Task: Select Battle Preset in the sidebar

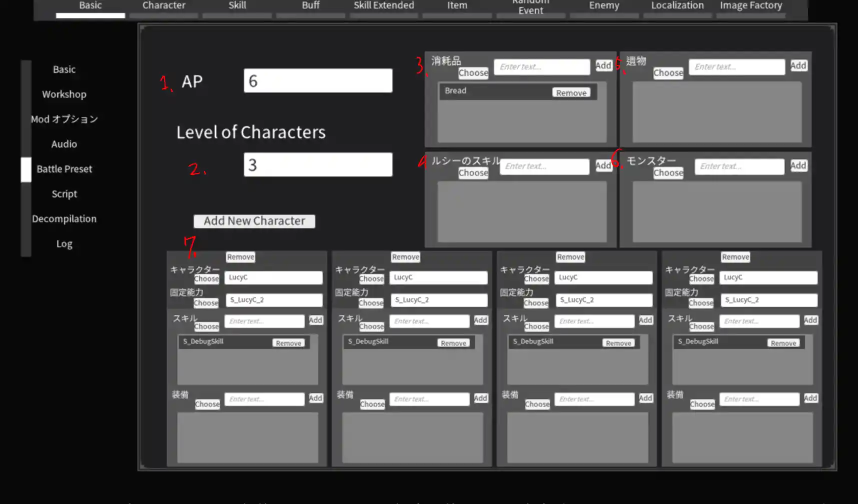Action: [x=64, y=169]
